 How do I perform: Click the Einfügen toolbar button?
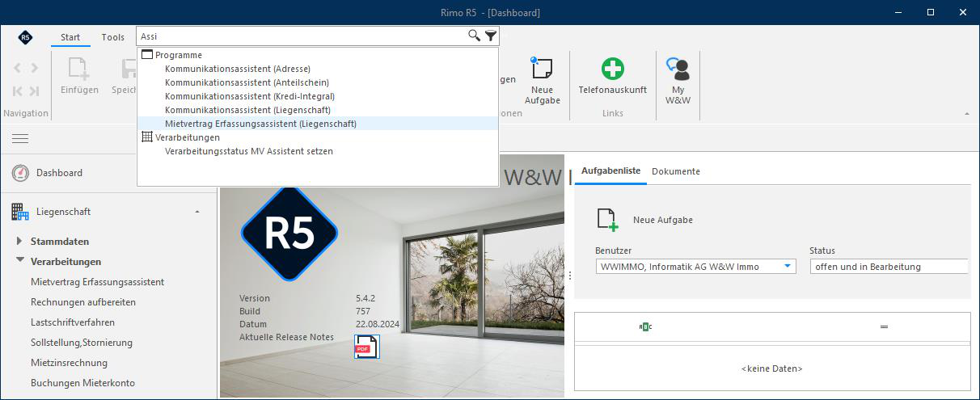[79, 76]
